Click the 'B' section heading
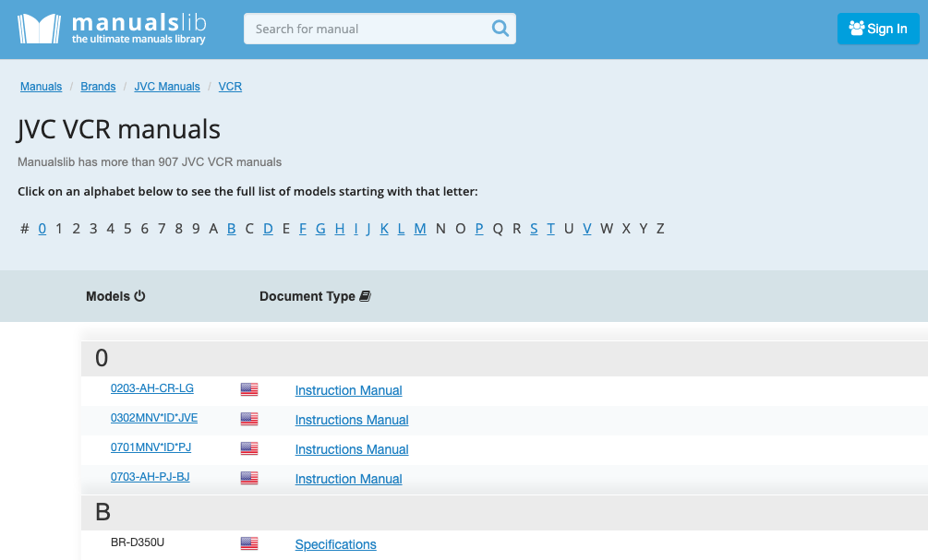This screenshot has height=560, width=928. pyautogui.click(x=103, y=512)
